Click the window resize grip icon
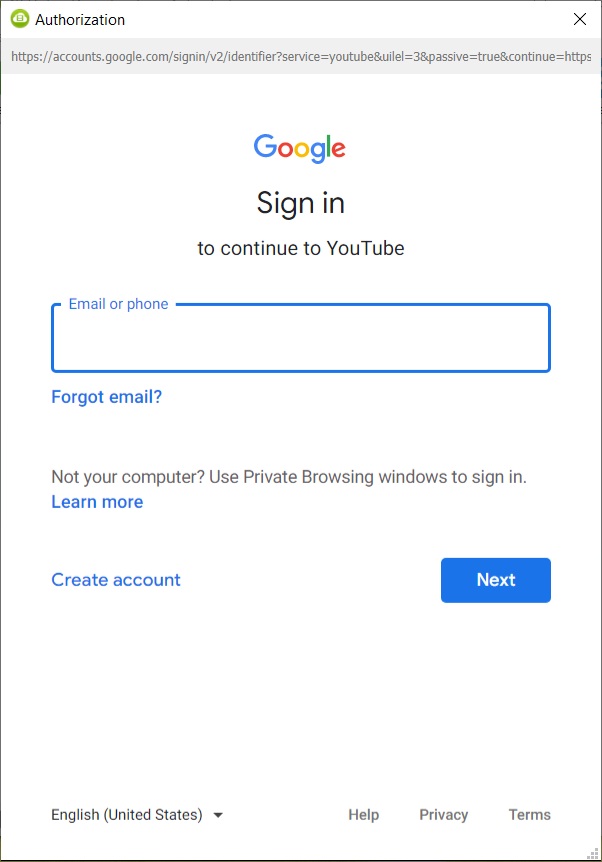 pos(593,853)
